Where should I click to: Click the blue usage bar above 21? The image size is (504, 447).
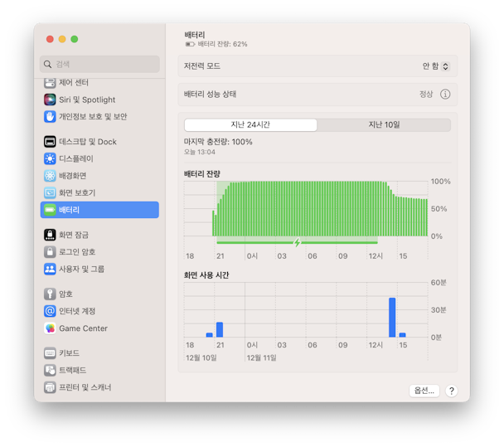point(220,329)
